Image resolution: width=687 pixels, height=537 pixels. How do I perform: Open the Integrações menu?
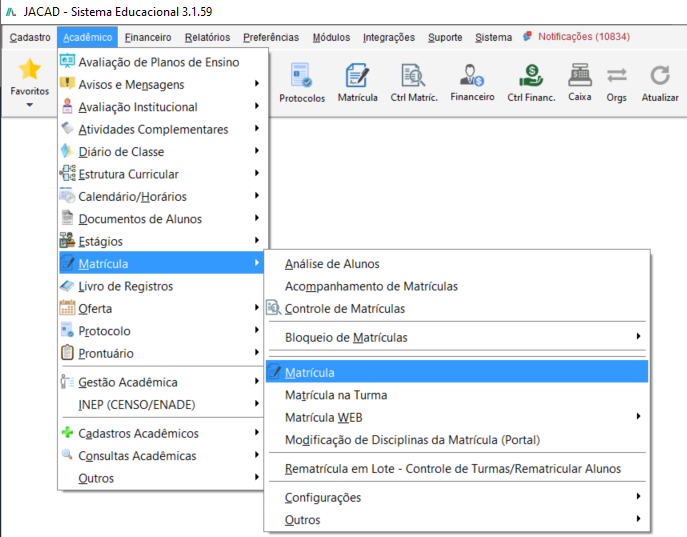click(389, 37)
